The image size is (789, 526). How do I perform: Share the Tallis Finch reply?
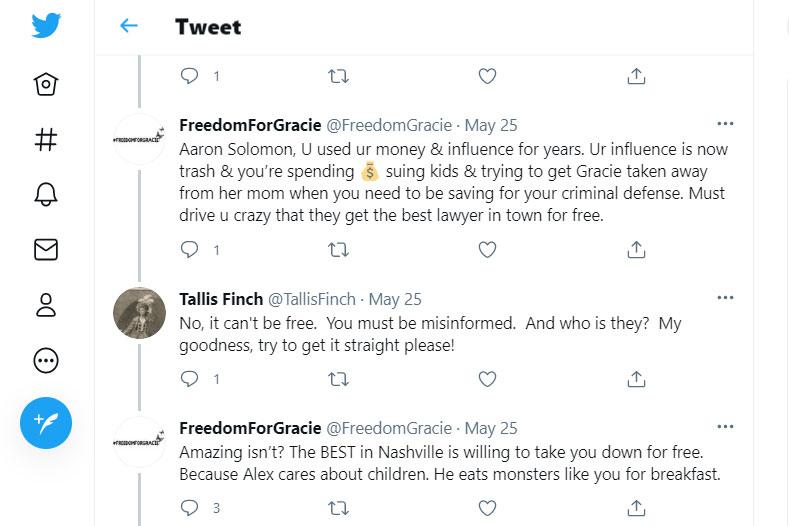pos(635,379)
